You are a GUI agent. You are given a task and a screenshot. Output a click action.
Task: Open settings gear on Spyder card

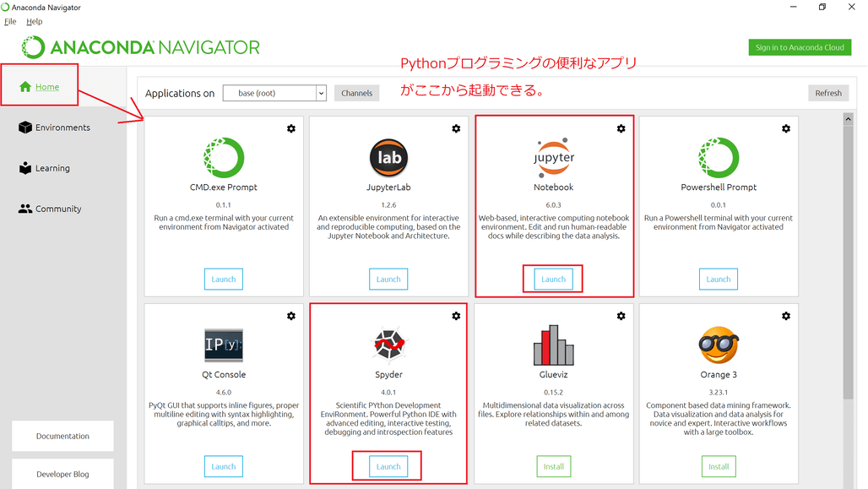(x=456, y=316)
